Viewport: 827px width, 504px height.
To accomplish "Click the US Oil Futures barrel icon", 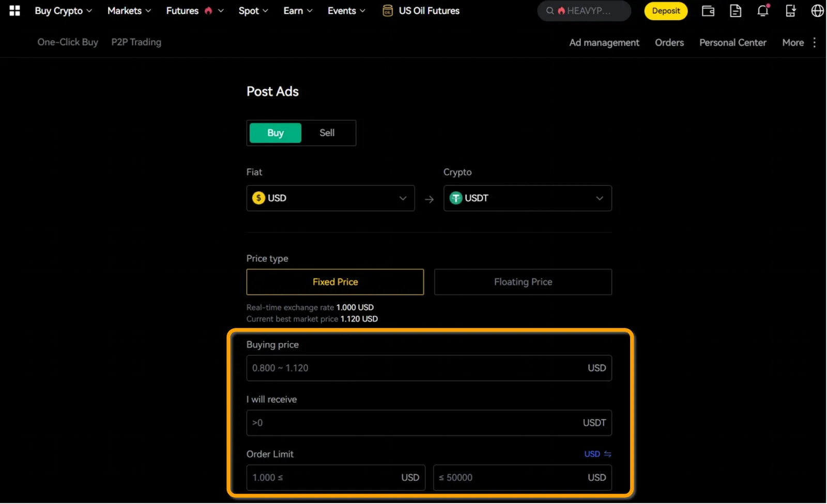I will 388,11.
